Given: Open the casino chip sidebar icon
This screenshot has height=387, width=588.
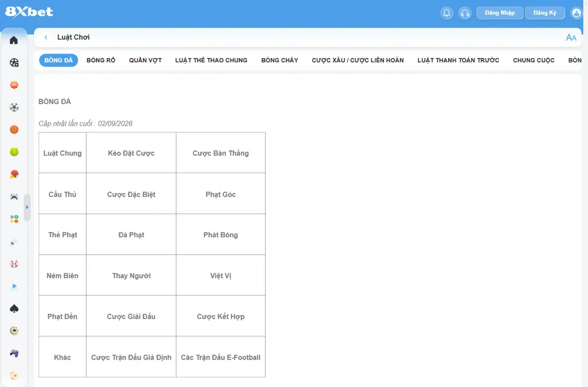Looking at the screenshot, I should pos(14,331).
